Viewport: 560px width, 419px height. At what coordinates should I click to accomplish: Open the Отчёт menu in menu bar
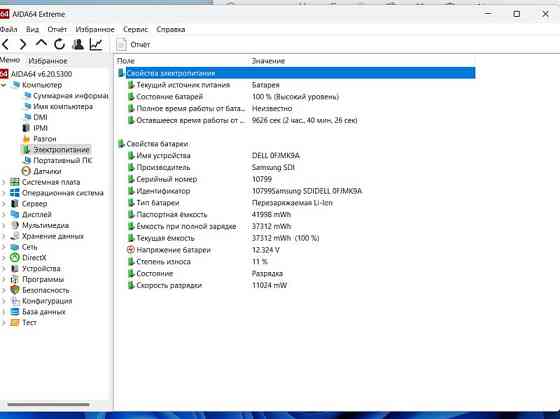pos(57,29)
